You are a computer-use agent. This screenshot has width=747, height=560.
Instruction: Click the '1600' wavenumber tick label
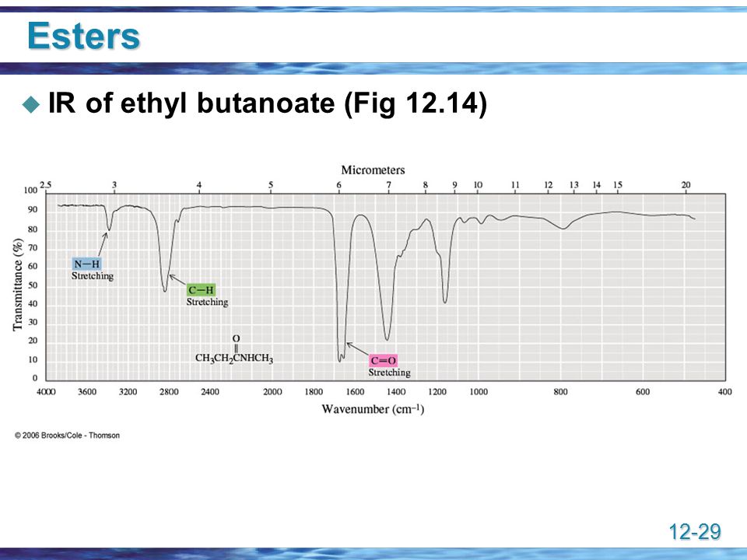[x=355, y=392]
